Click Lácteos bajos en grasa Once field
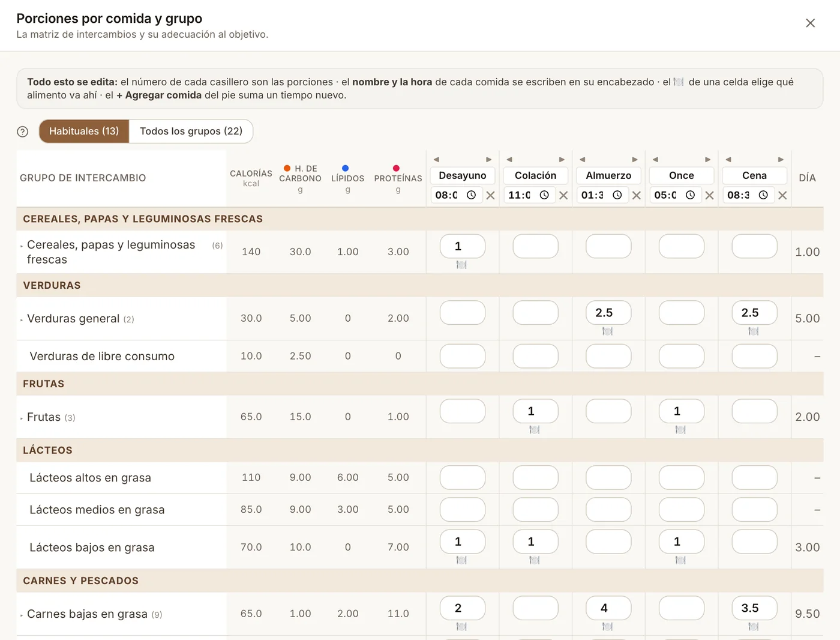This screenshot has height=640, width=840. (x=682, y=542)
